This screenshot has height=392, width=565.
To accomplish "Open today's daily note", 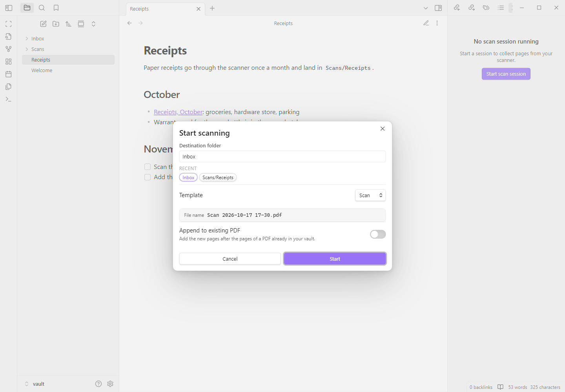I will click(9, 74).
